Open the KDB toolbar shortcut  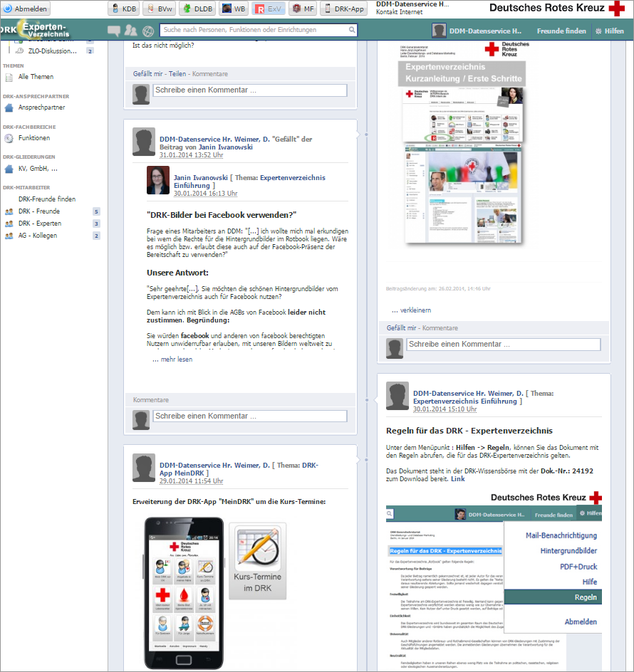click(123, 9)
